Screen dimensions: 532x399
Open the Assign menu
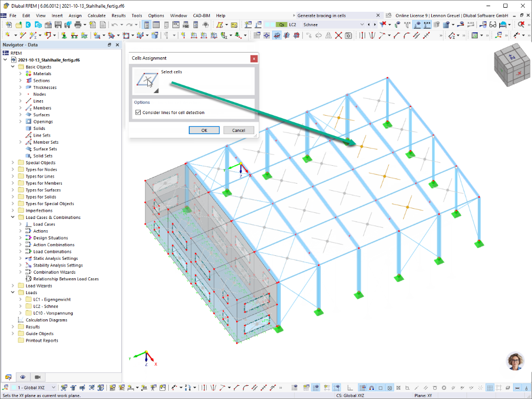pos(75,16)
